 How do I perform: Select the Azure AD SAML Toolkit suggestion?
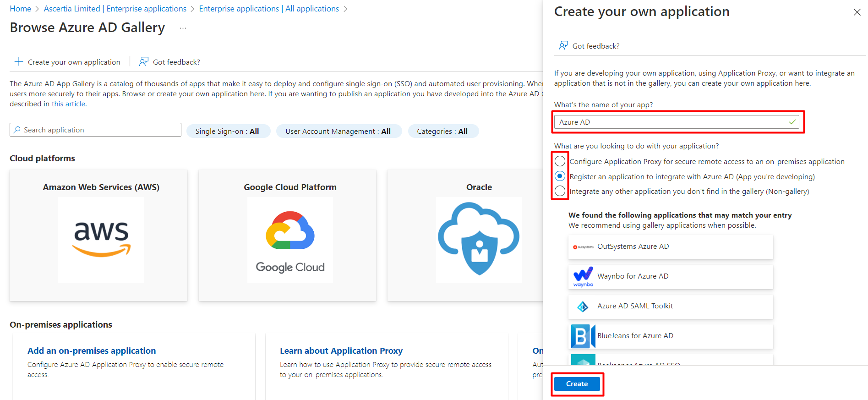tap(671, 307)
